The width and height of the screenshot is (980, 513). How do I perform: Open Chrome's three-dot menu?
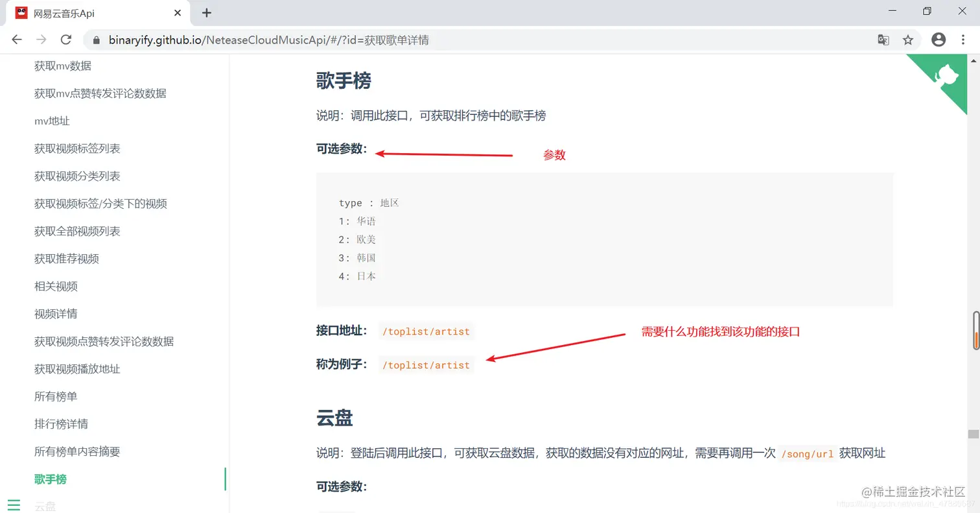click(x=964, y=40)
